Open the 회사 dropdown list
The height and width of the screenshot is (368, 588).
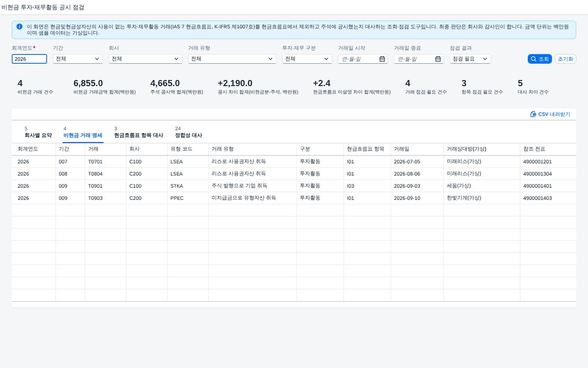[x=147, y=59]
